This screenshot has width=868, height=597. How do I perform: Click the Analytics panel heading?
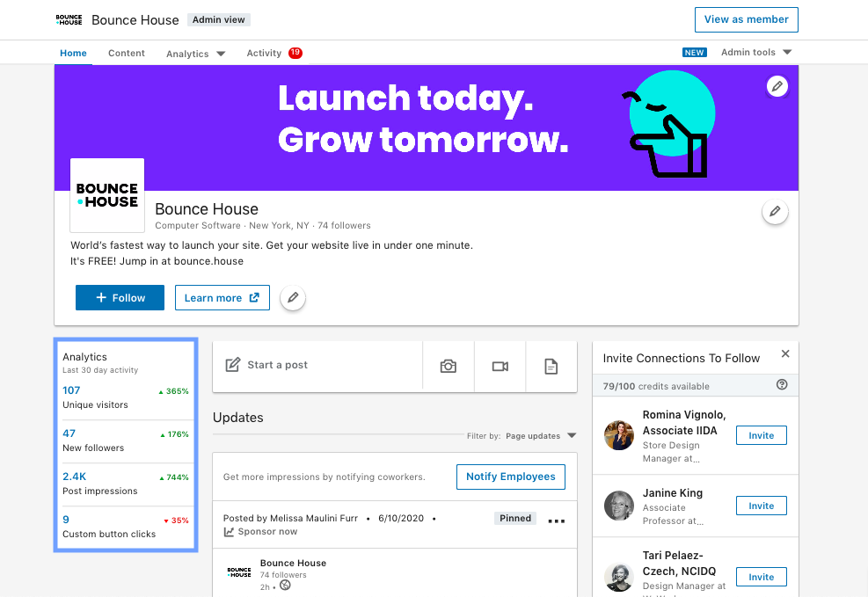84,357
